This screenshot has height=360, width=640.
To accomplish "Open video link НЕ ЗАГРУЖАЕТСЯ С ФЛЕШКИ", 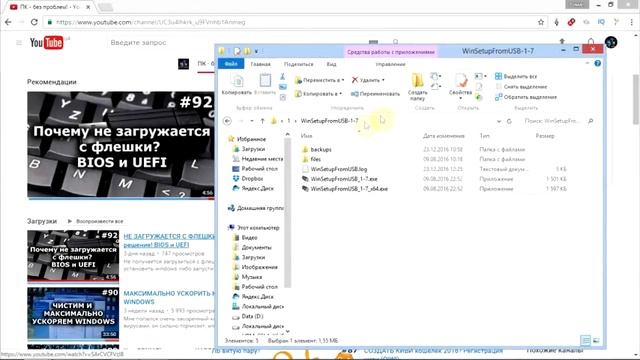I will click(x=169, y=240).
